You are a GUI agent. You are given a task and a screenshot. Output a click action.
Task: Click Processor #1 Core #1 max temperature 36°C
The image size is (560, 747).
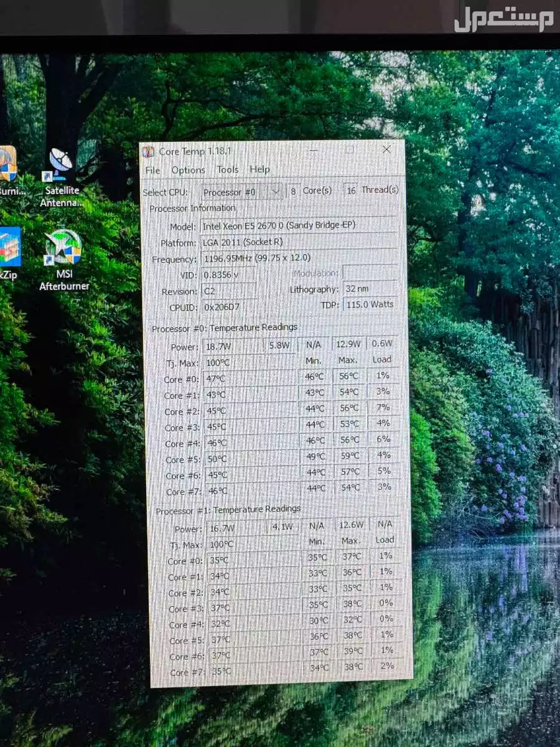[x=352, y=573]
